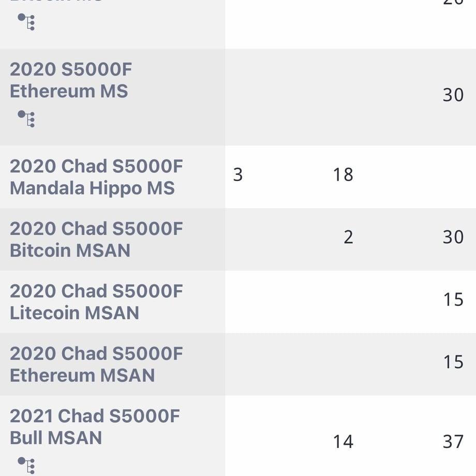Open the 2020 S5000F Ethereum MS link

71,80
